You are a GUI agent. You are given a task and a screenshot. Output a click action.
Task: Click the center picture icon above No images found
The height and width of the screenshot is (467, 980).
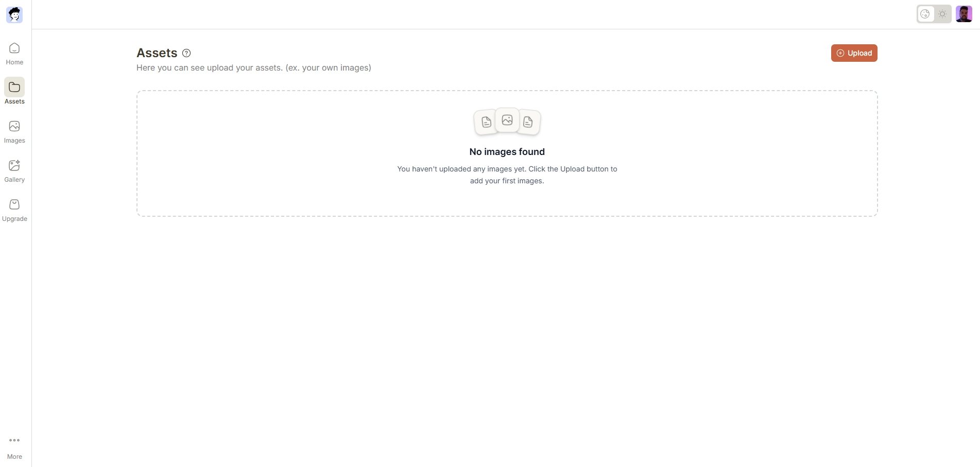(507, 120)
